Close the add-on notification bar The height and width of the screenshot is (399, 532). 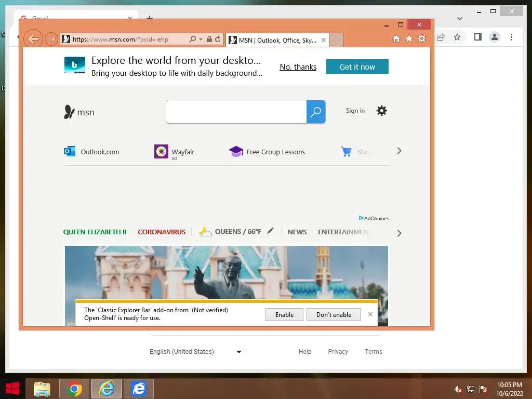click(x=370, y=314)
